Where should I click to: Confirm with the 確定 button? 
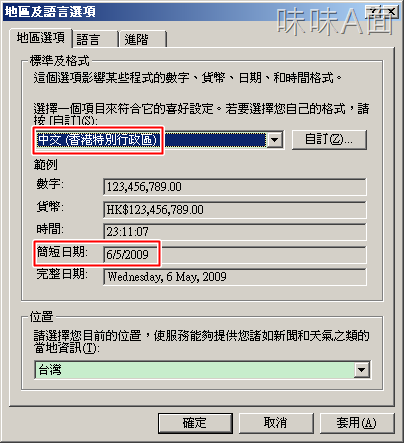(195, 423)
